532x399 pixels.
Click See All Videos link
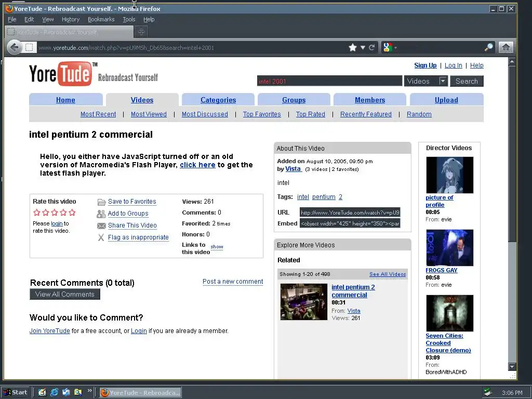pyautogui.click(x=388, y=274)
